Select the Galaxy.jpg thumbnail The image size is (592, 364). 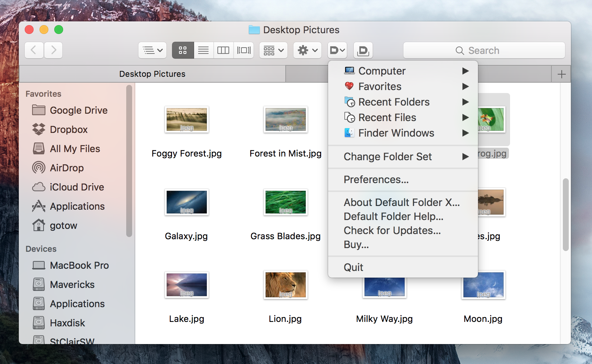pyautogui.click(x=187, y=202)
